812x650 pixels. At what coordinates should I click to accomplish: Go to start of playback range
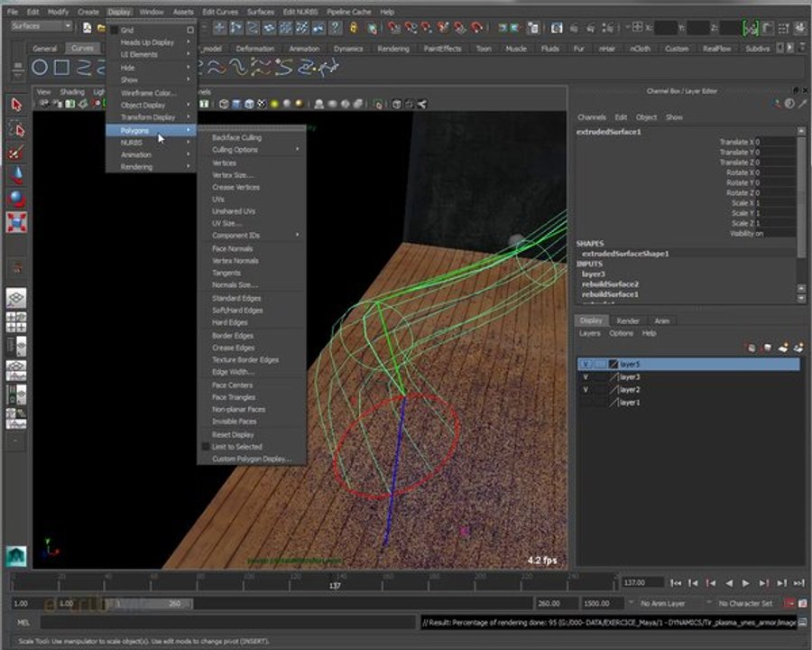tap(676, 583)
